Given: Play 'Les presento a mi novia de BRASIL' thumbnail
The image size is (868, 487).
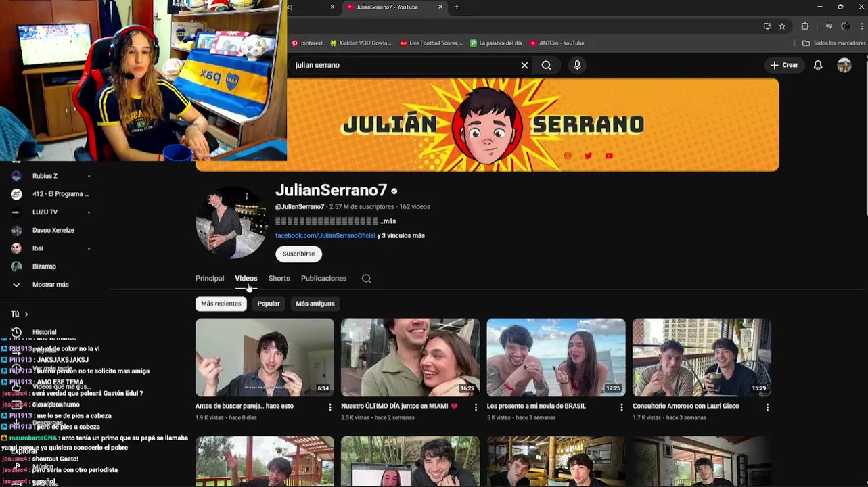Looking at the screenshot, I should point(556,357).
